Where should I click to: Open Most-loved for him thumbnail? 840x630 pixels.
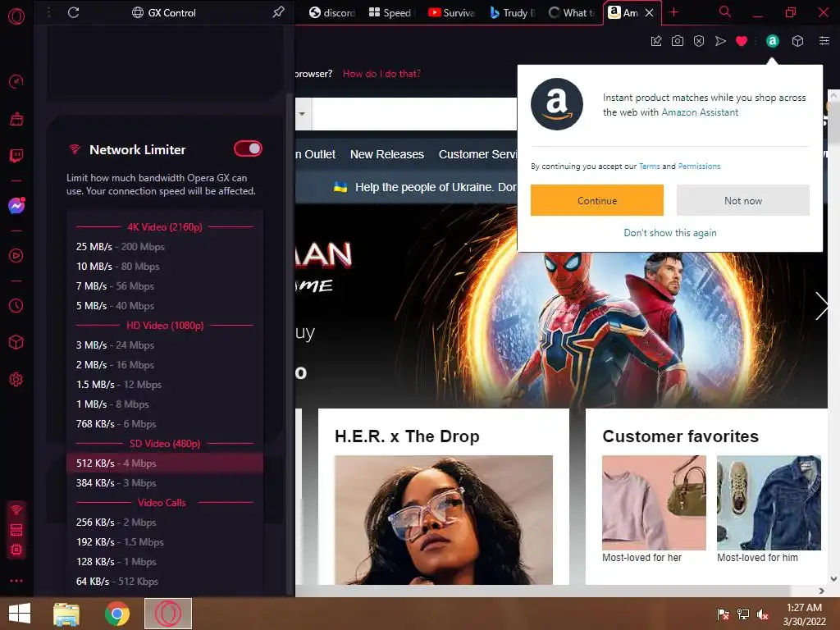(x=769, y=503)
